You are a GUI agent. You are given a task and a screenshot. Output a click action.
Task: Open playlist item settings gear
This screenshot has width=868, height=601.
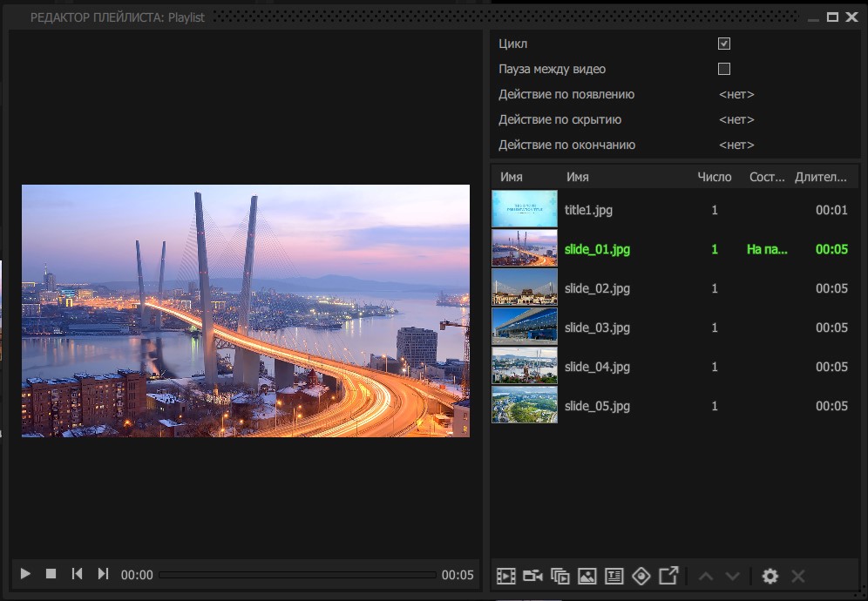coord(770,576)
